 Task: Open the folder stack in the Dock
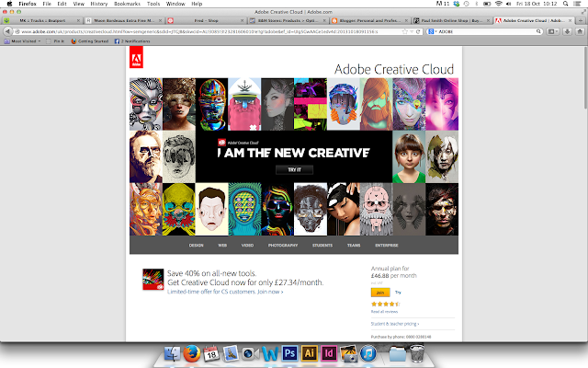coord(398,353)
